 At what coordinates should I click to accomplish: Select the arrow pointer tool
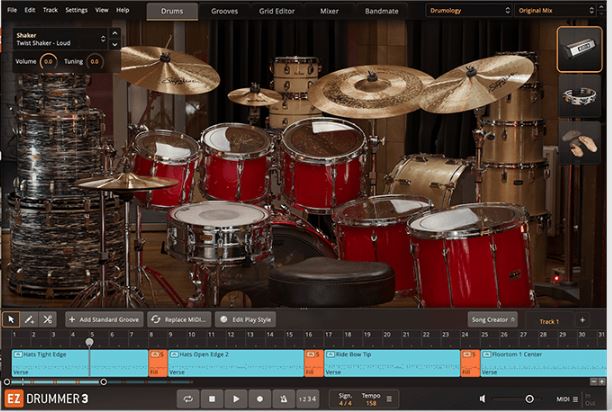[11, 320]
